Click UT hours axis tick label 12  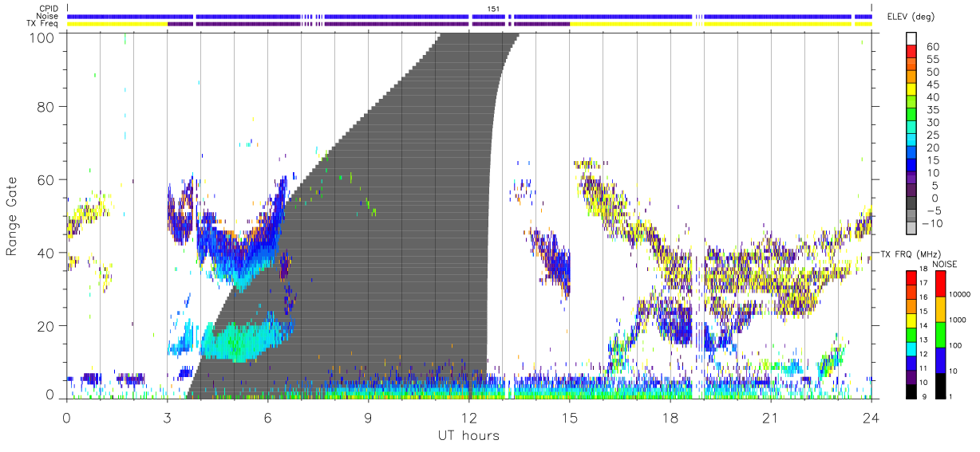(468, 418)
